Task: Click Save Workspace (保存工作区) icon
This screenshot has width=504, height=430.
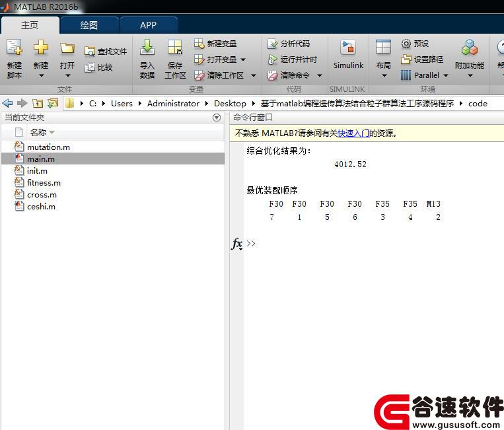Action: click(x=175, y=48)
